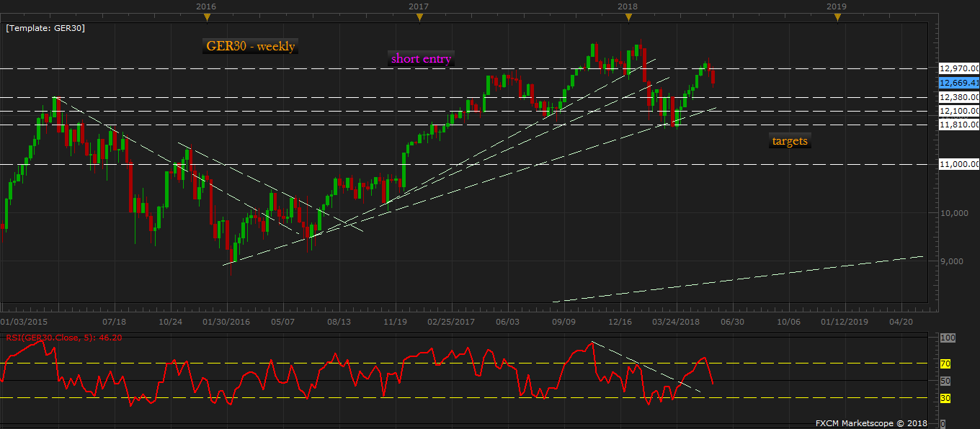Click the 2019 year label in top axis
Viewport: 980px width, 429px height.
point(837,6)
